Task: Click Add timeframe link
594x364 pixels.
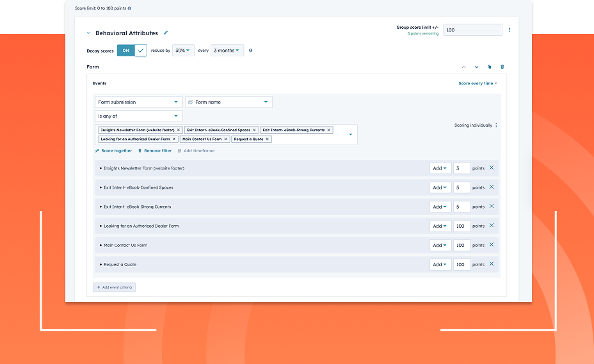Action: click(x=196, y=151)
